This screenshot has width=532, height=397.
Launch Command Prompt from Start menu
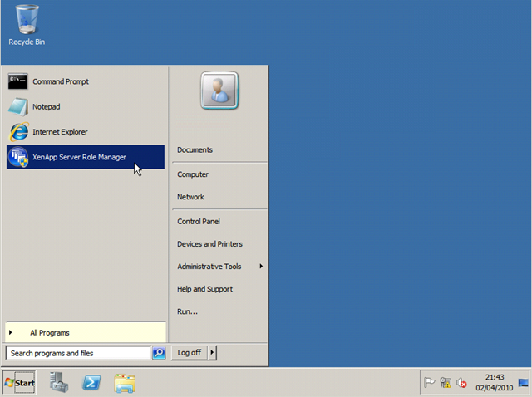[86, 81]
